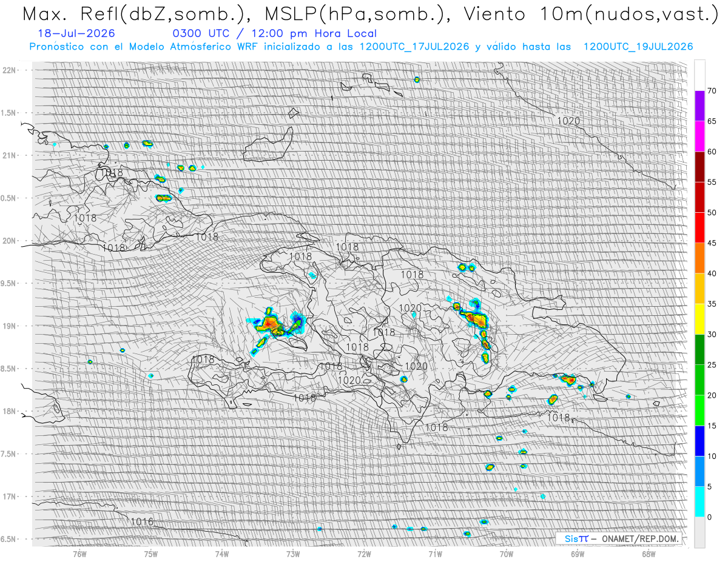
Task: Select the dark blue 10–15 dBZ colorbar segment
Action: click(699, 441)
